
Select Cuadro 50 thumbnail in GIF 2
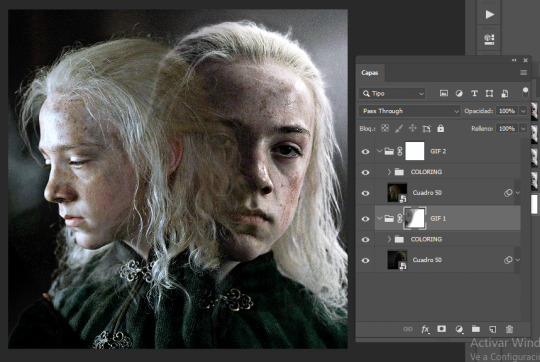click(x=397, y=193)
